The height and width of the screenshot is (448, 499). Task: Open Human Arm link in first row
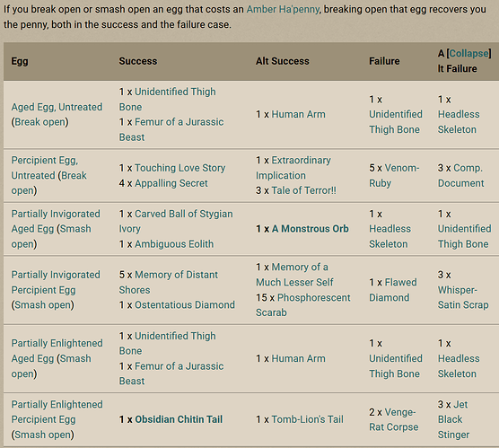(x=298, y=114)
